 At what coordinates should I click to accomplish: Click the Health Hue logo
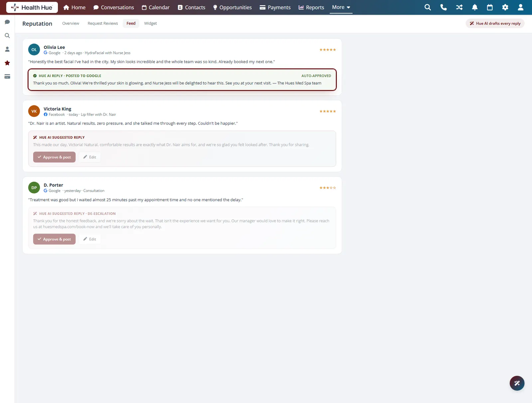pyautogui.click(x=32, y=7)
